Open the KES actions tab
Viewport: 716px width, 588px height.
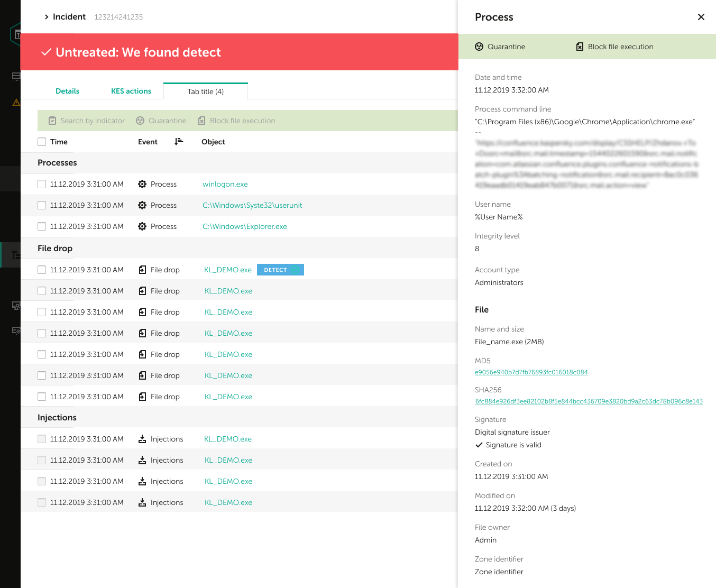pyautogui.click(x=131, y=91)
